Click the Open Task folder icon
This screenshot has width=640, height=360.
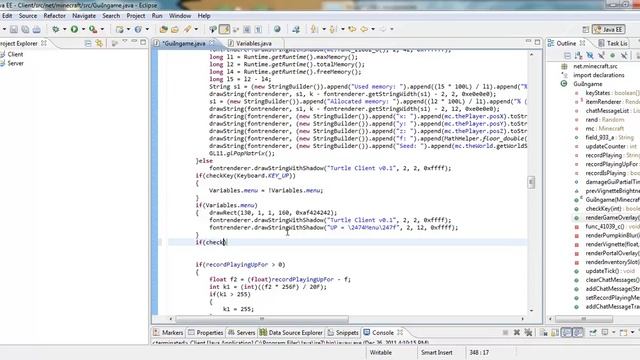tap(175, 29)
